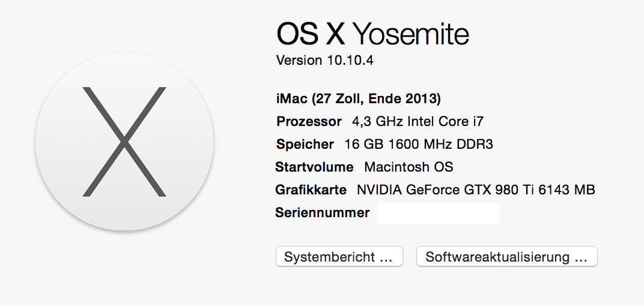Click the Seriennummer label
644x306 pixels.
(x=322, y=212)
